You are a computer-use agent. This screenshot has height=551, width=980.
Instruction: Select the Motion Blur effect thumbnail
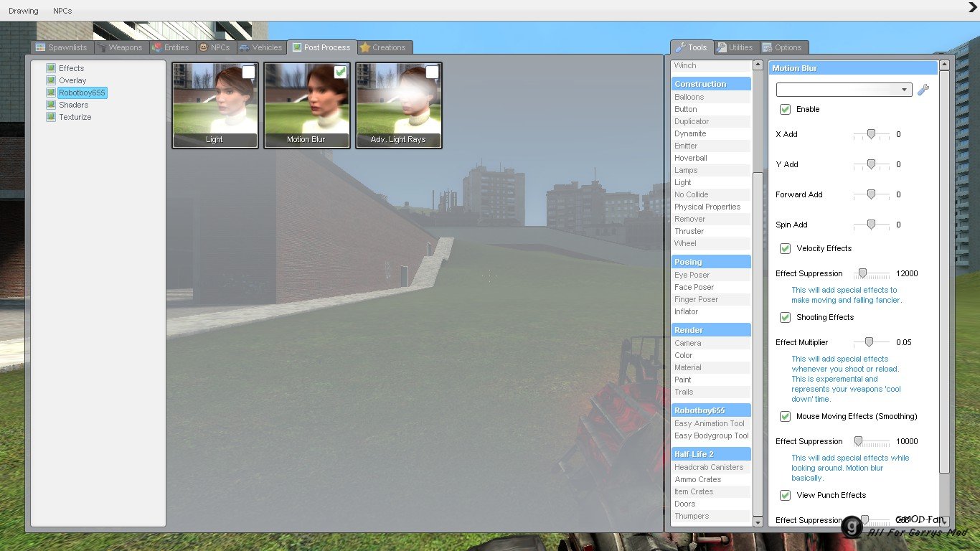pyautogui.click(x=307, y=105)
